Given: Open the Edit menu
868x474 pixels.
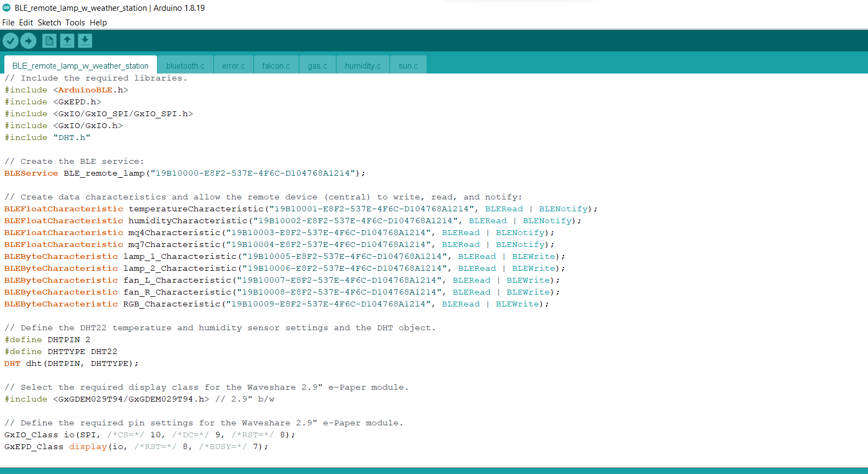Looking at the screenshot, I should 26,23.
